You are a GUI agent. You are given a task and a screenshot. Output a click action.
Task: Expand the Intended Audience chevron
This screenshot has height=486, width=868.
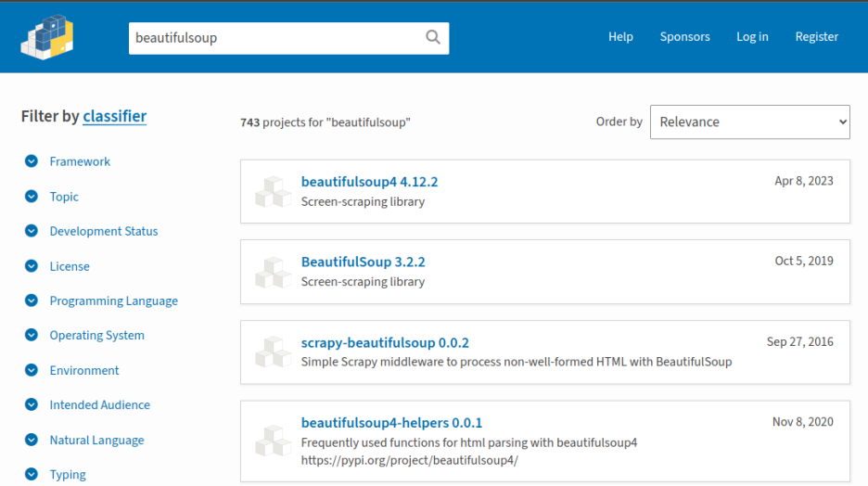(32, 404)
